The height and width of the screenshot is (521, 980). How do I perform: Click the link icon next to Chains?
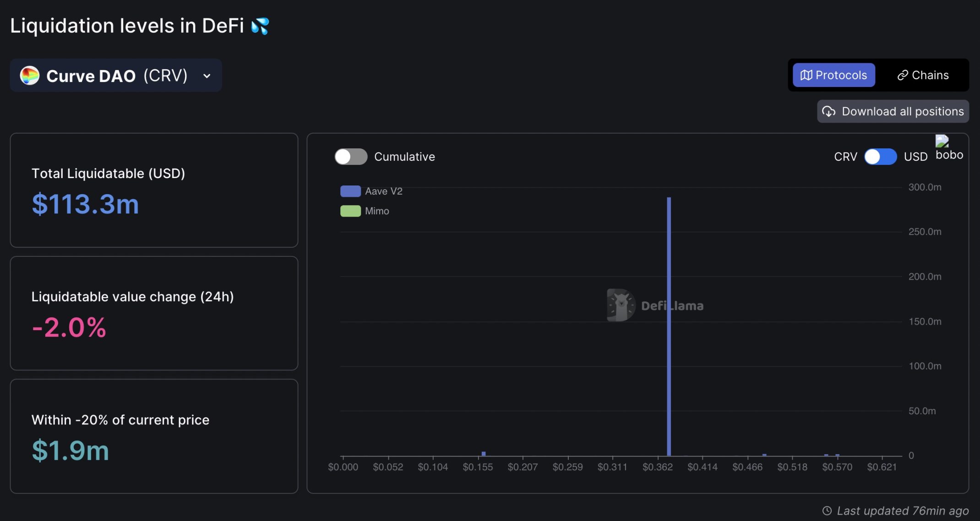902,75
